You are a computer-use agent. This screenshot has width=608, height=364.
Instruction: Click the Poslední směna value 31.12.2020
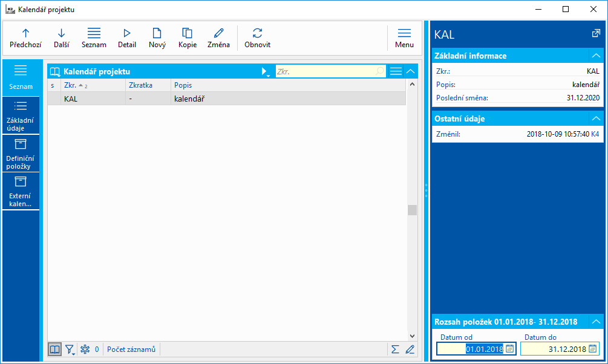click(583, 98)
